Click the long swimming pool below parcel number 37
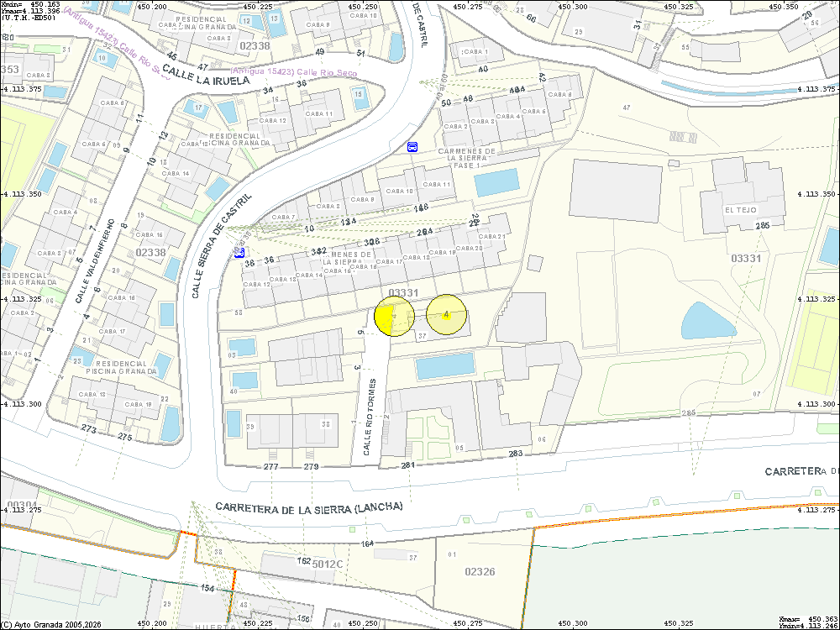Image resolution: width=840 pixels, height=630 pixels. (x=445, y=365)
